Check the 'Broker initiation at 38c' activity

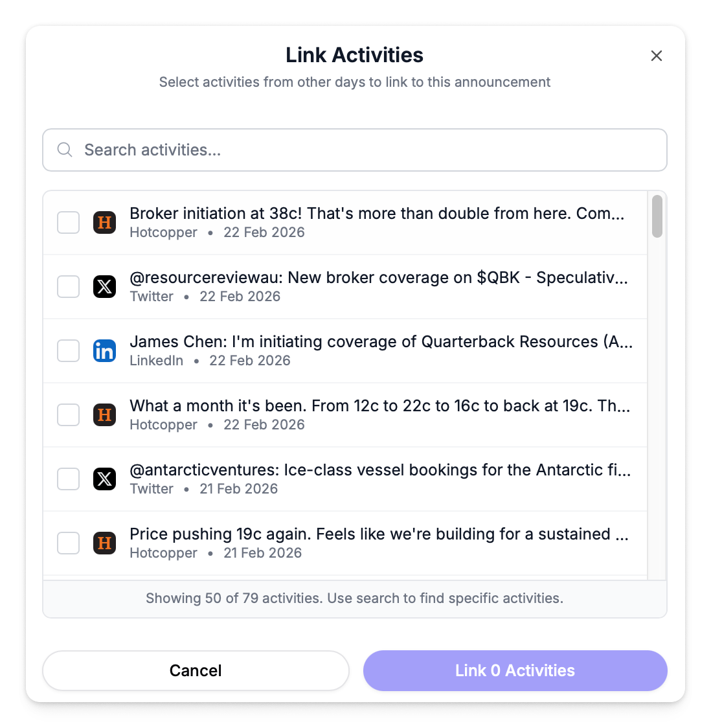pos(69,223)
